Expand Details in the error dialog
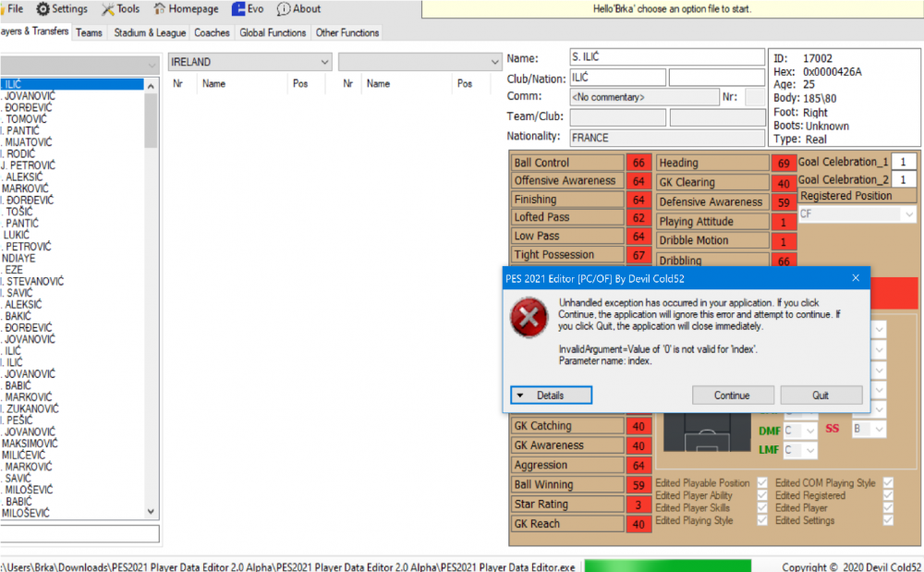 [x=551, y=396]
